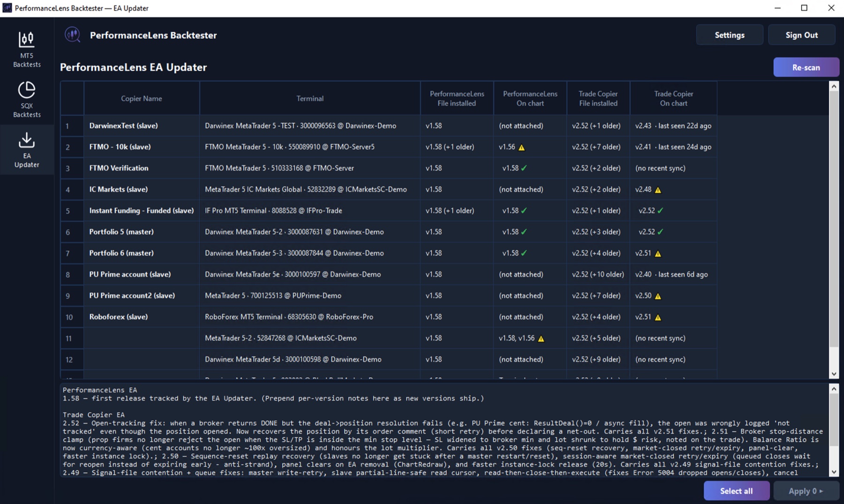Viewport: 844px width, 504px height.
Task: Click Trade Copier On chart header
Action: coord(673,98)
